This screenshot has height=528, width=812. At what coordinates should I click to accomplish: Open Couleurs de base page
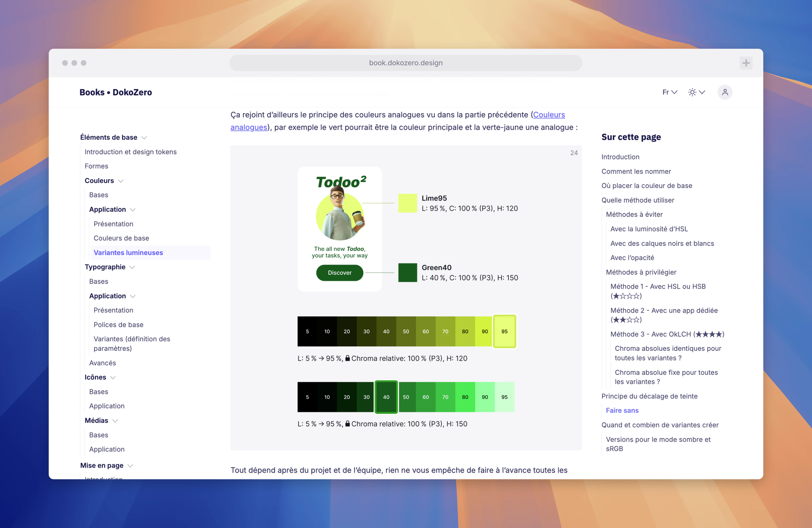pyautogui.click(x=121, y=238)
